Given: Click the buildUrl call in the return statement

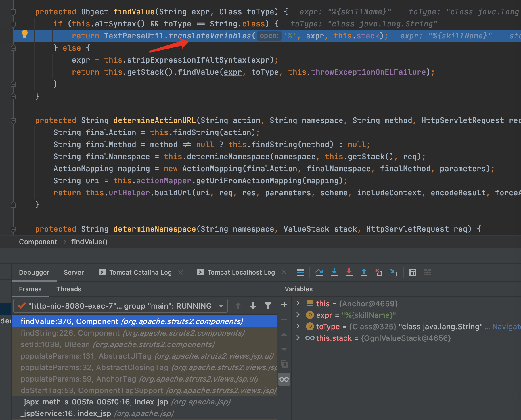Looking at the screenshot, I should (x=173, y=193).
